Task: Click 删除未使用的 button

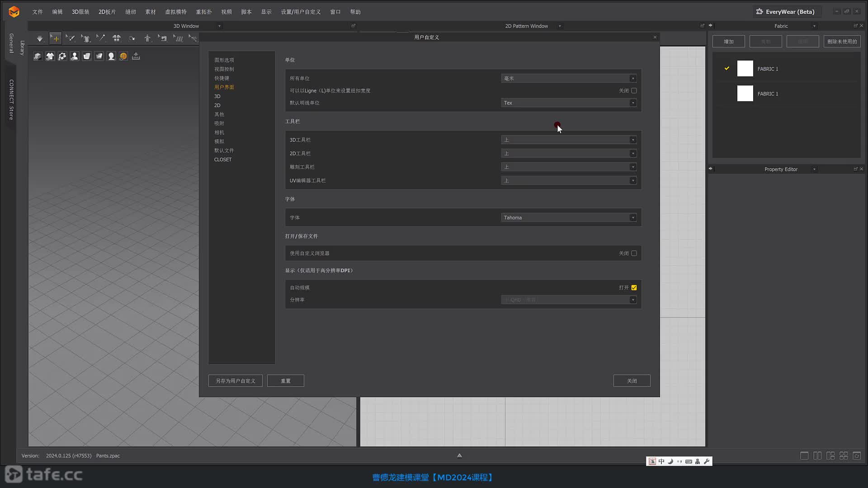Action: (x=842, y=42)
